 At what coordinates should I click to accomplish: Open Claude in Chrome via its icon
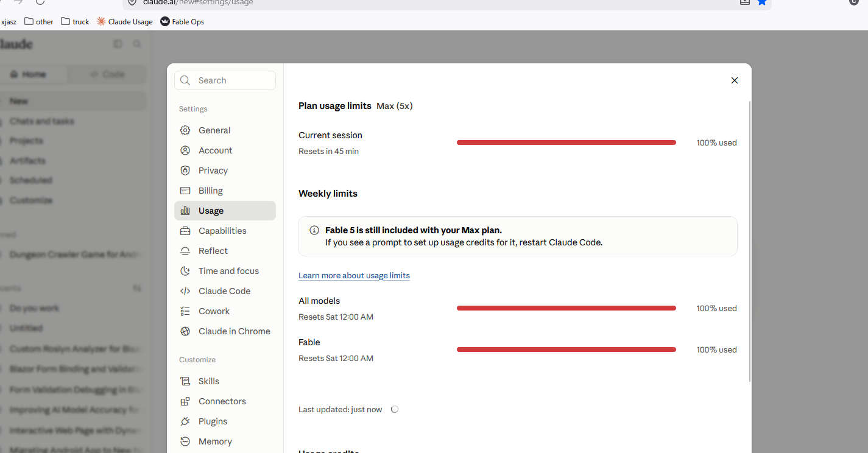coord(185,331)
